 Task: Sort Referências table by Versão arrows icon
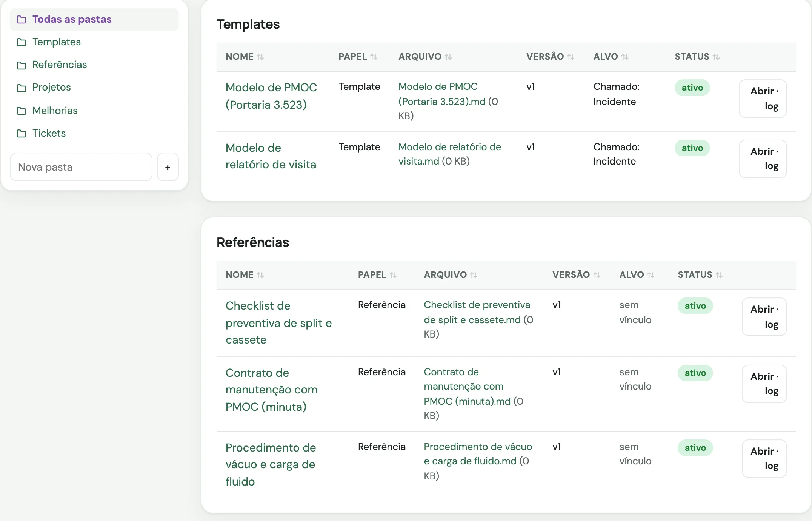[x=597, y=275]
